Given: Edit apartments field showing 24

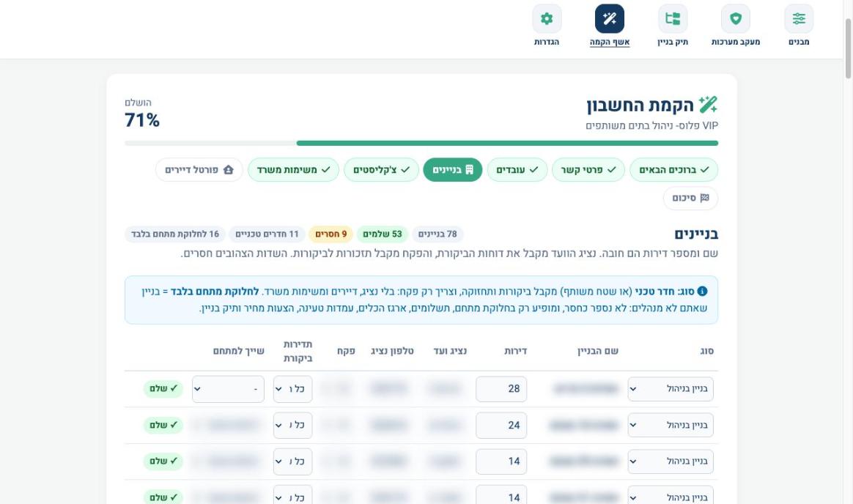Looking at the screenshot, I should 501,425.
